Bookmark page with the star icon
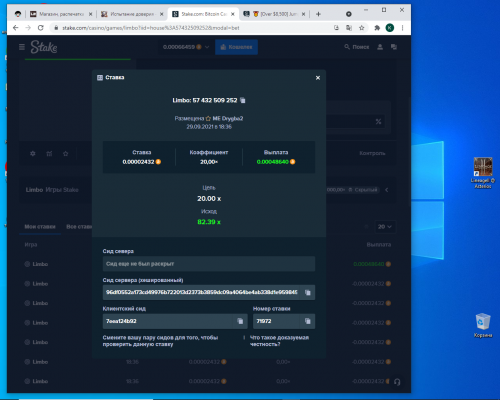 [x=362, y=28]
